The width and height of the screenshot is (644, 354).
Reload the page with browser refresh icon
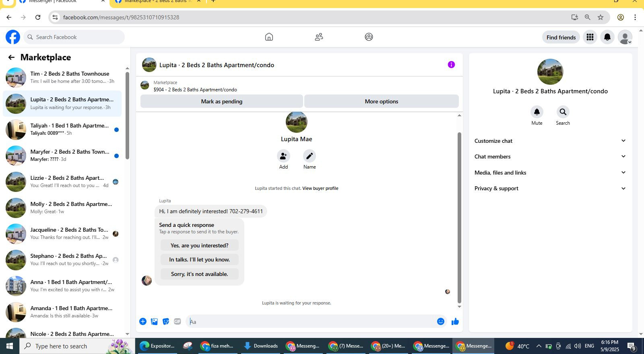[38, 17]
